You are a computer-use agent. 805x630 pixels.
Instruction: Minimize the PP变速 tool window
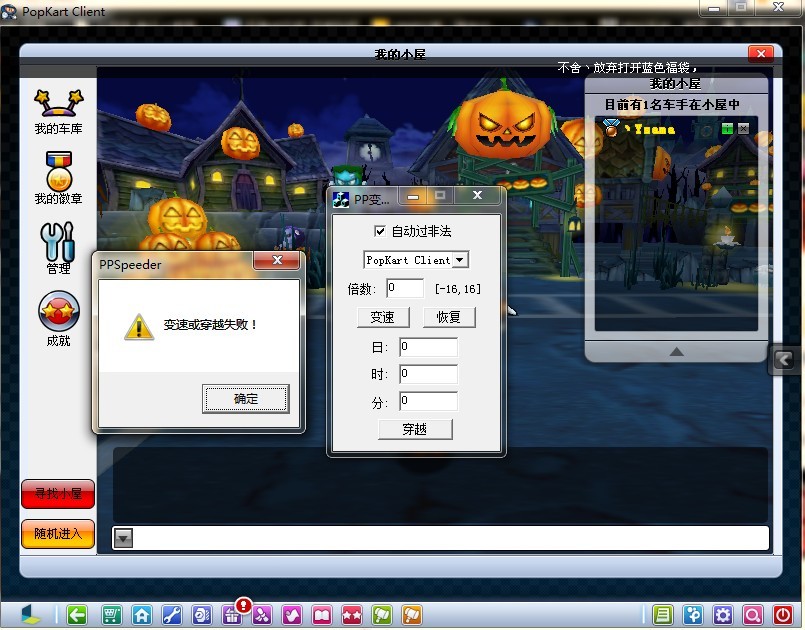pyautogui.click(x=413, y=196)
